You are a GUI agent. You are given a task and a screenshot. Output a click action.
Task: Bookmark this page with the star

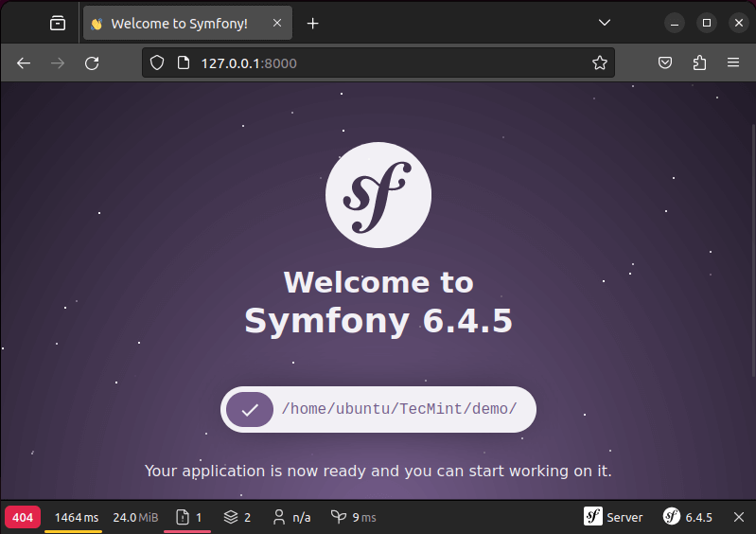599,62
